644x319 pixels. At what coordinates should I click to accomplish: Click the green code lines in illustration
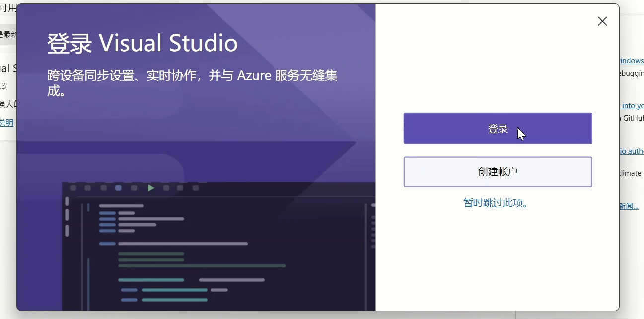151,257
